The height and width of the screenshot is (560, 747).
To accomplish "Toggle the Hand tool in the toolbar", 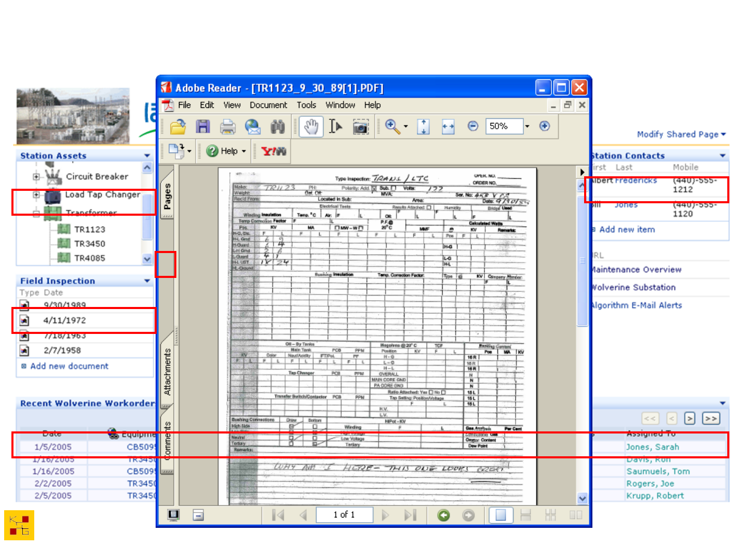I will pos(311,127).
